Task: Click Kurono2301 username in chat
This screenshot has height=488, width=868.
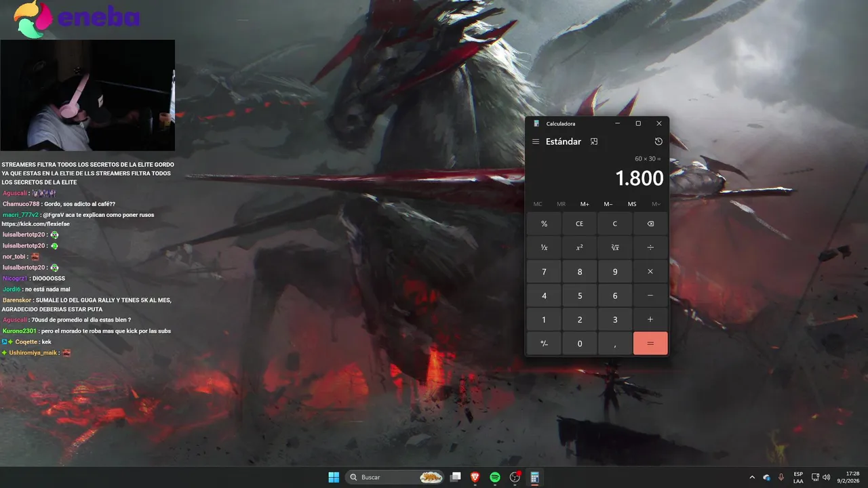Action: pos(20,331)
